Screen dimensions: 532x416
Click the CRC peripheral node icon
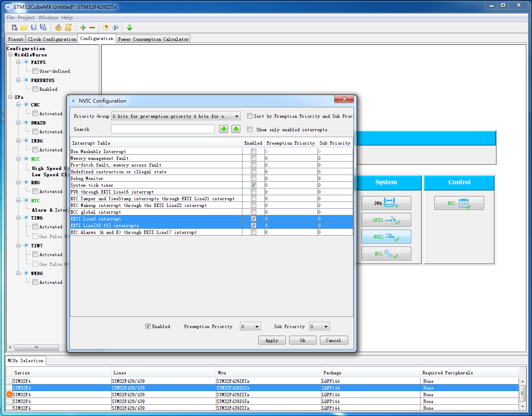(26, 105)
